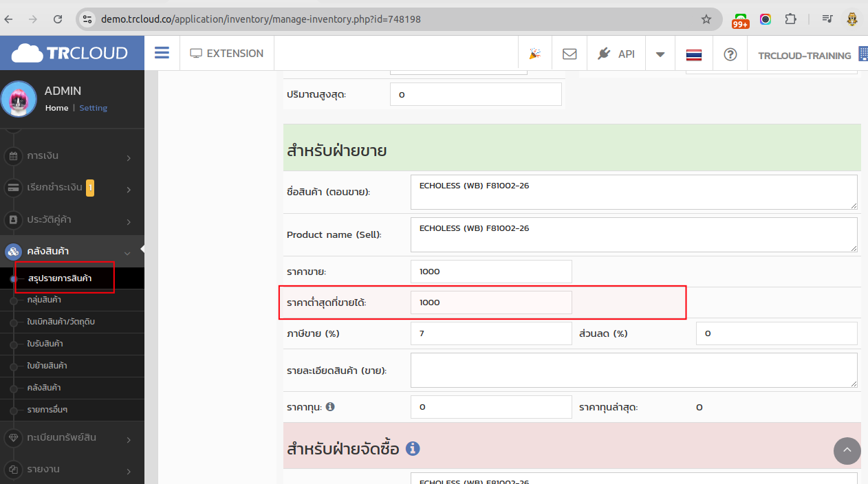Expand the ทะเบียนทรัพย์สิน sidebar menu
This screenshot has width=868, height=484.
72,438
